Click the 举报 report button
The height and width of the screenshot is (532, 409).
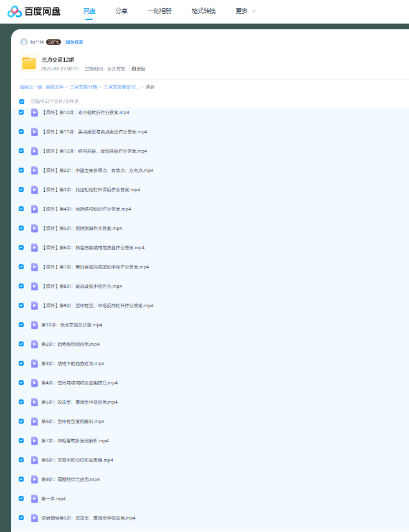(138, 69)
